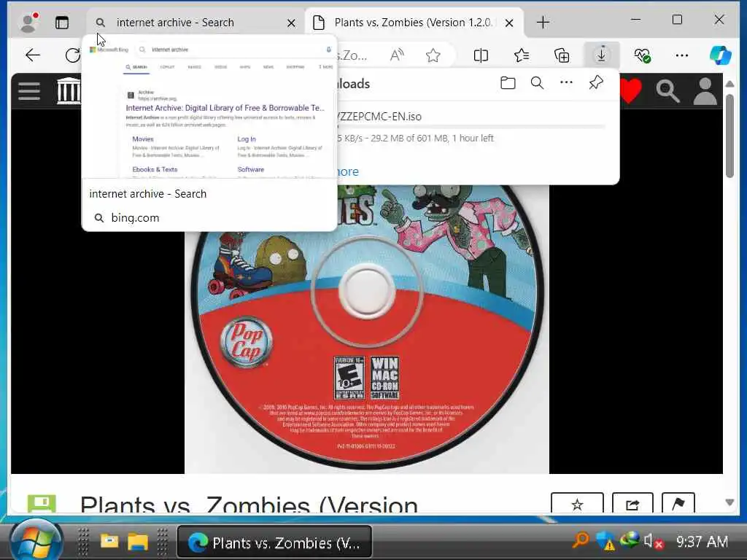This screenshot has height=560, width=747.
Task: Go to Internet Archive home logo
Action: tap(69, 90)
